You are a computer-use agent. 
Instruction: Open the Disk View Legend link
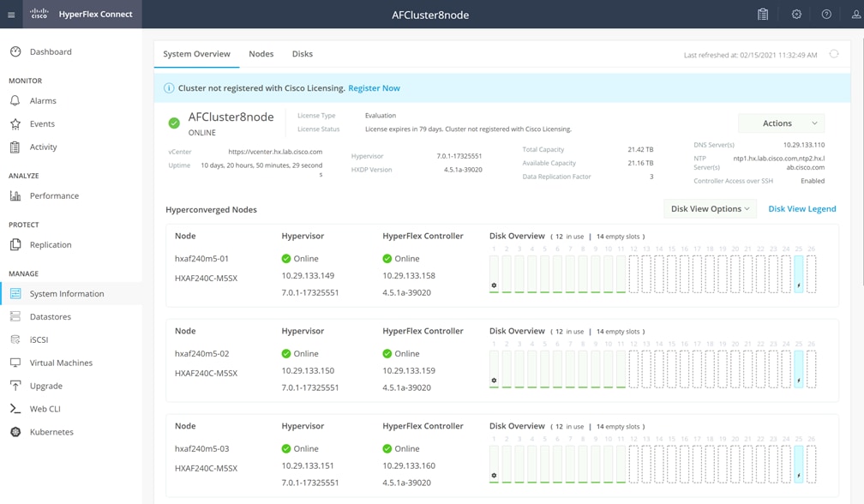[802, 209]
